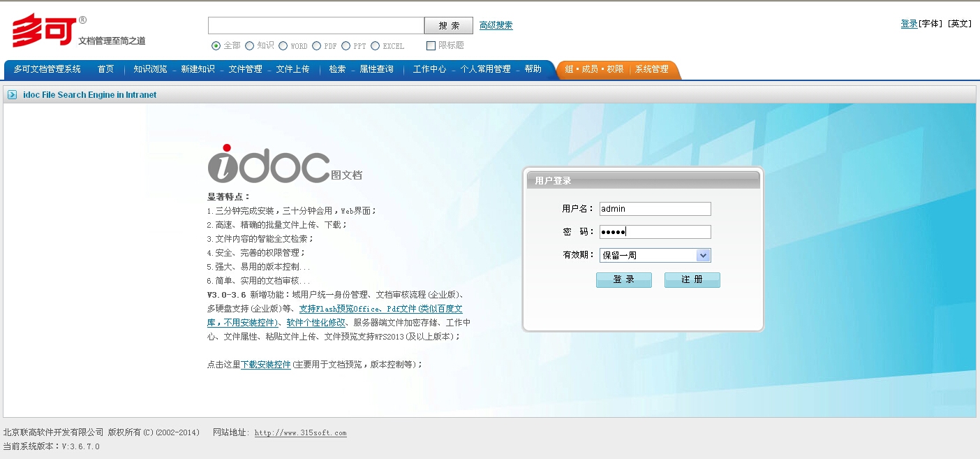This screenshot has height=459, width=980.
Task: Focus the top search input box
Action: pyautogui.click(x=316, y=26)
